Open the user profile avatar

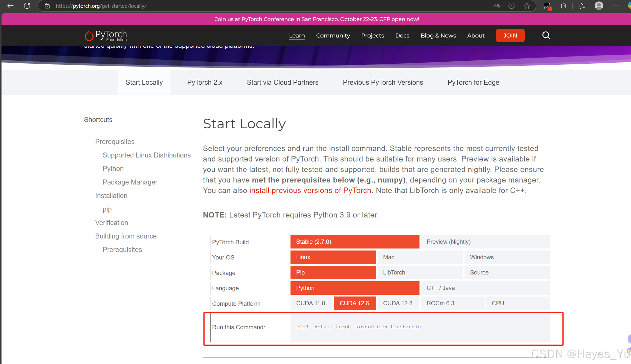599,6
